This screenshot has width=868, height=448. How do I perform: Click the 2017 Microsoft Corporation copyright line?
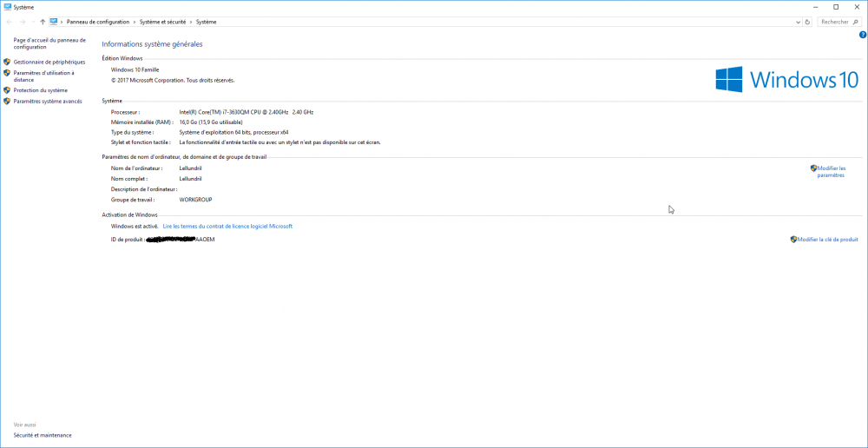pyautogui.click(x=173, y=80)
